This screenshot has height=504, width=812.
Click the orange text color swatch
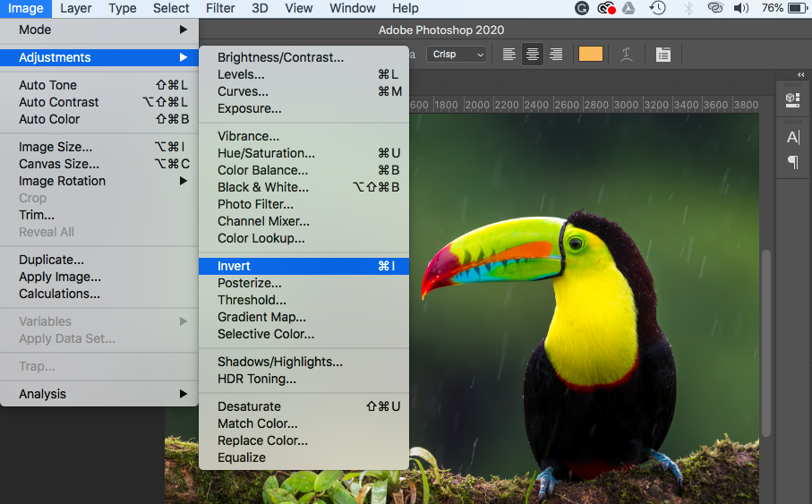(590, 54)
